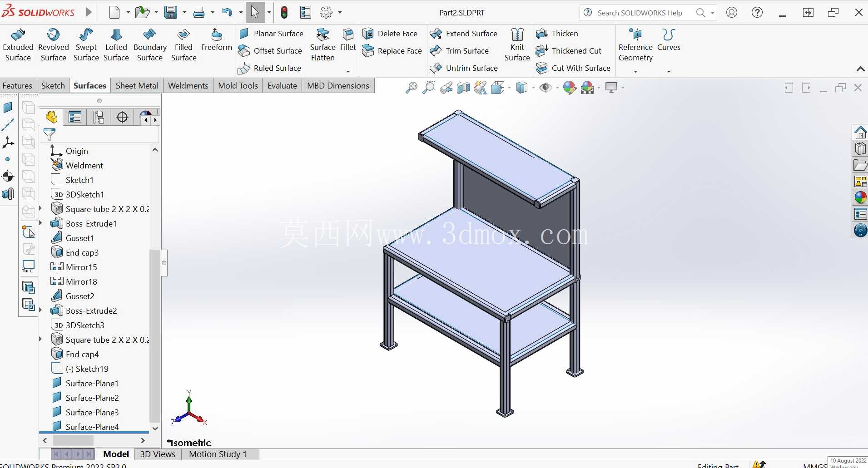The height and width of the screenshot is (468, 868).
Task: Expand the Reference Geometry dropdown
Action: coord(635,71)
